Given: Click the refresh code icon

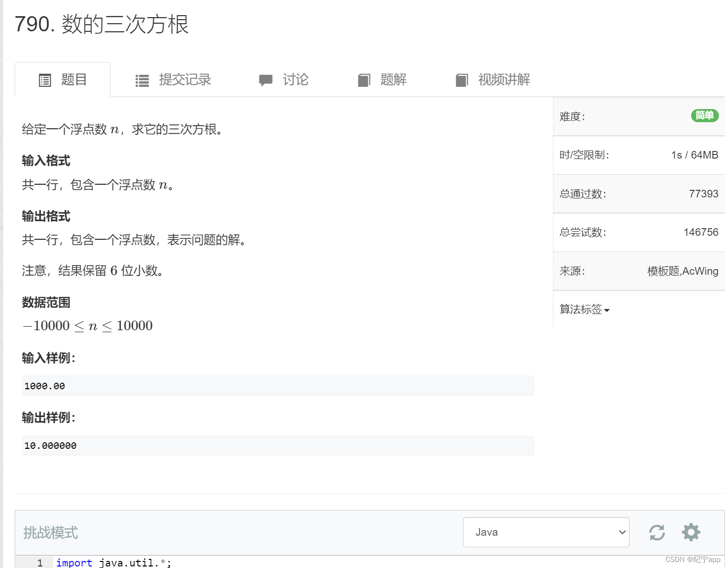Looking at the screenshot, I should [657, 532].
